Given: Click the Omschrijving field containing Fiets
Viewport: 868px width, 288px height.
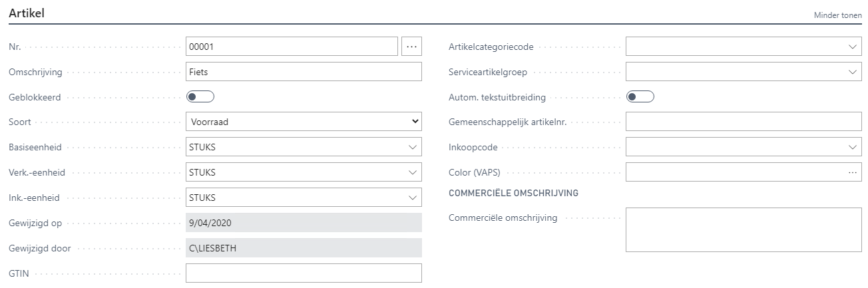Looking at the screenshot, I should [x=304, y=72].
